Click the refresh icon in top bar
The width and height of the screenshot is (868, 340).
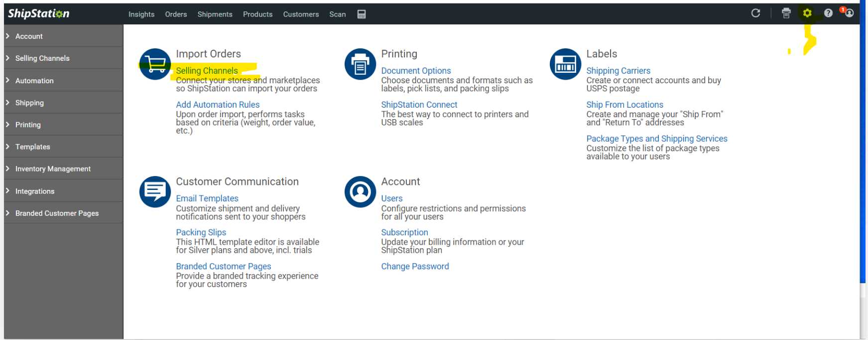tap(755, 13)
